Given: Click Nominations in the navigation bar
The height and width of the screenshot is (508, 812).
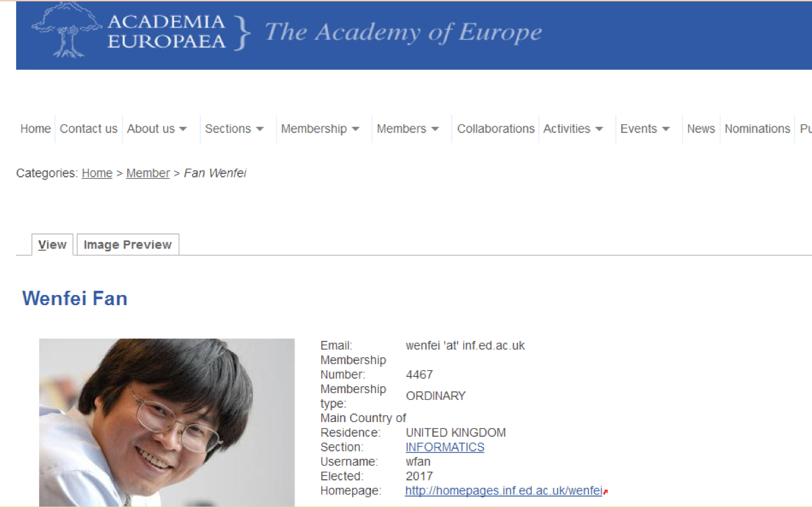Looking at the screenshot, I should tap(758, 129).
